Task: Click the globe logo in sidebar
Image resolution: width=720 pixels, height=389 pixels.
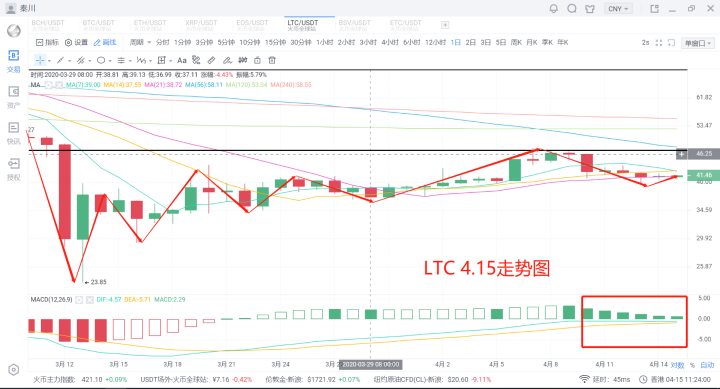Action: coord(14,31)
